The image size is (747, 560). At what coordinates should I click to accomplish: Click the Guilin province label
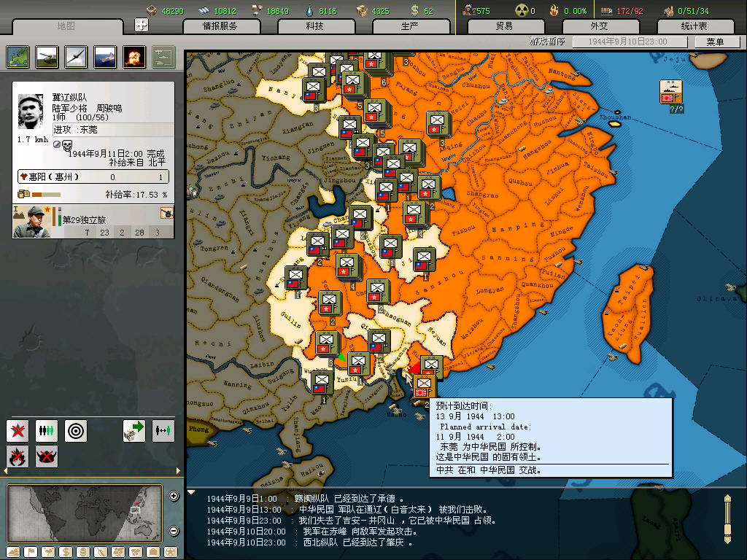click(x=290, y=320)
